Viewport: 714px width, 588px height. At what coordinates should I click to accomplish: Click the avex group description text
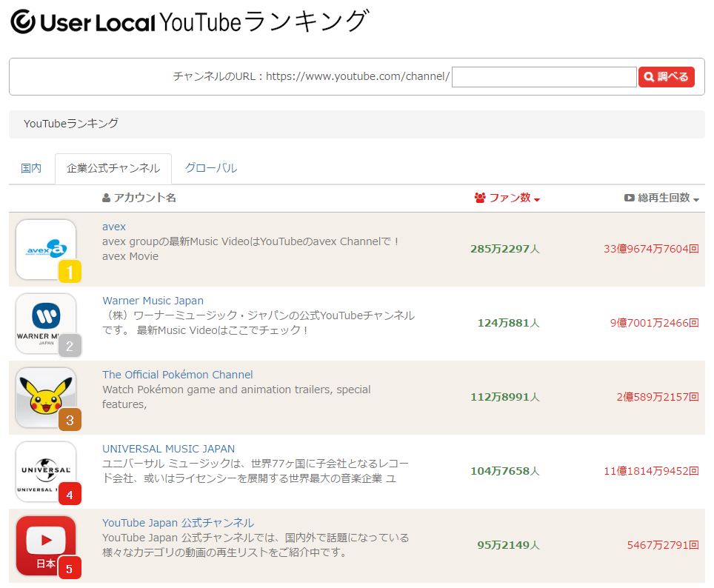coord(251,249)
